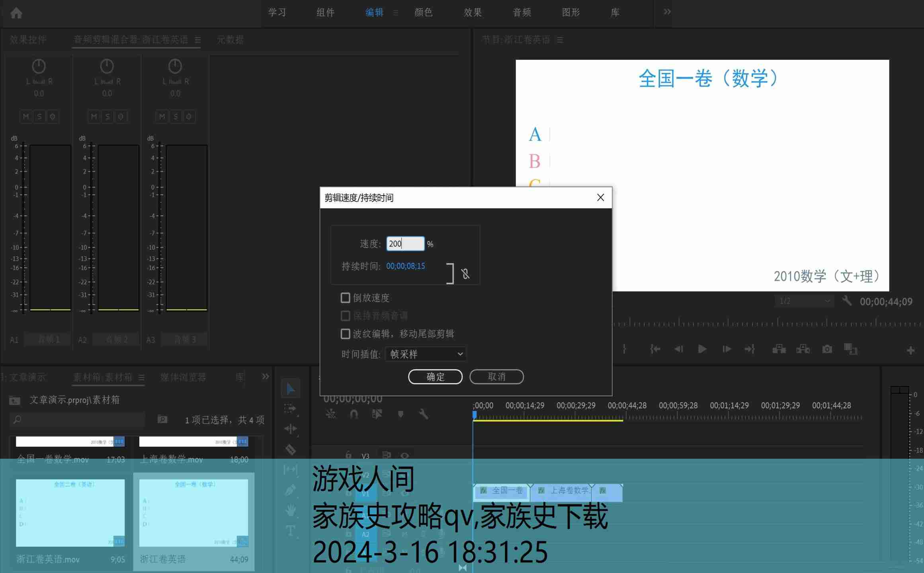
Task: Select the Track Select Forward tool
Action: point(291,409)
